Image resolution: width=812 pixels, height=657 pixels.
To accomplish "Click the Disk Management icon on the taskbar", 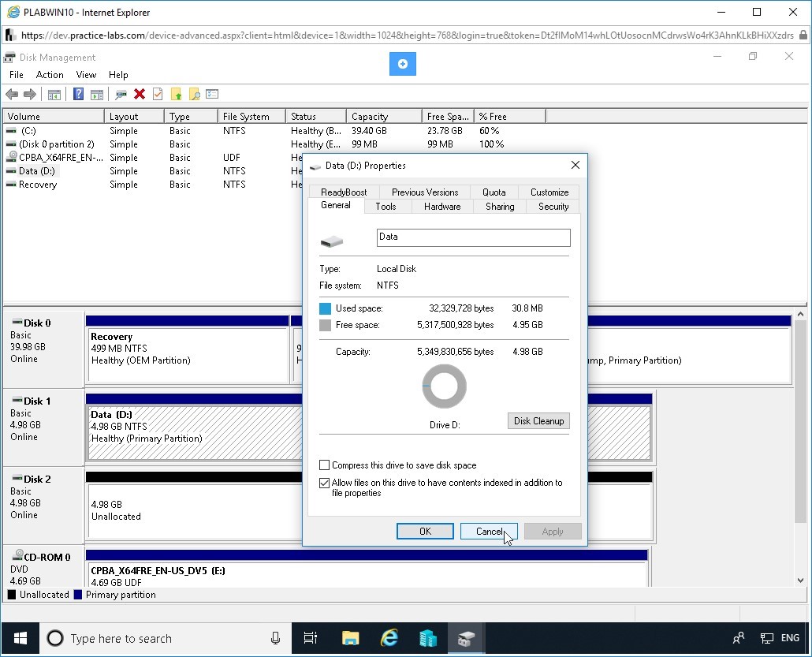I will (x=466, y=638).
